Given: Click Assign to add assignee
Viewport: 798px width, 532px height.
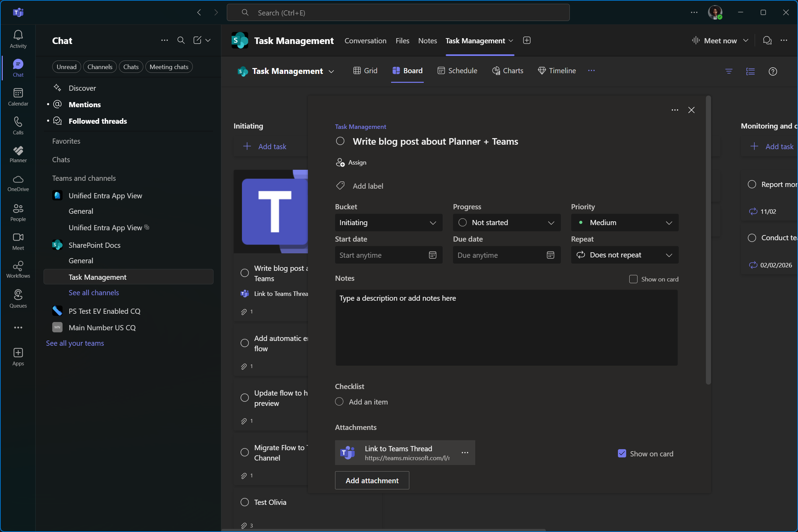Looking at the screenshot, I should 351,162.
